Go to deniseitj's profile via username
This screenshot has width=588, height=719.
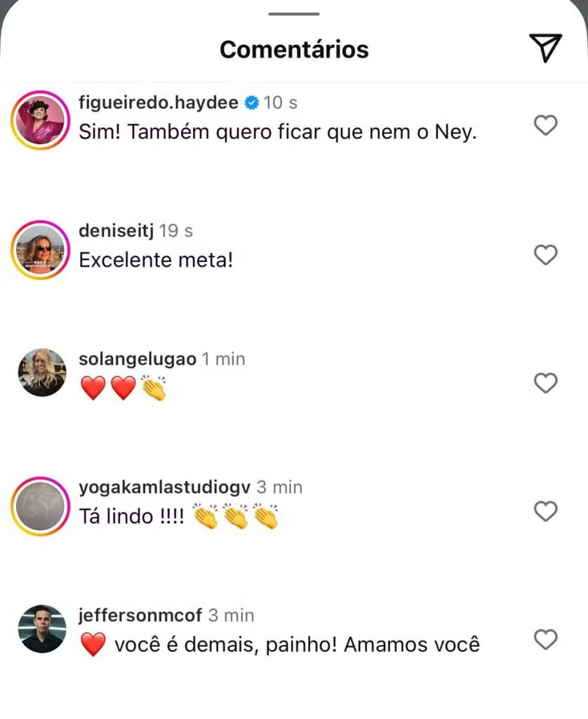pos(115,231)
